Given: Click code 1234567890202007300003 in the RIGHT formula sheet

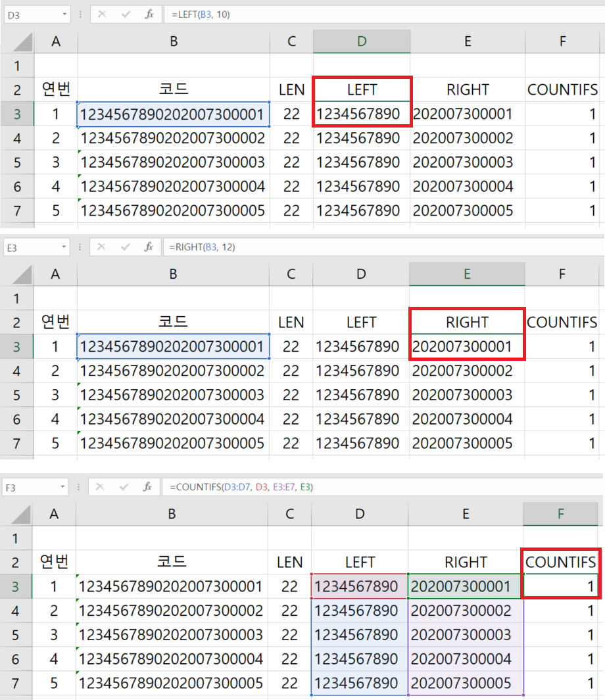Looking at the screenshot, I should (x=173, y=395).
